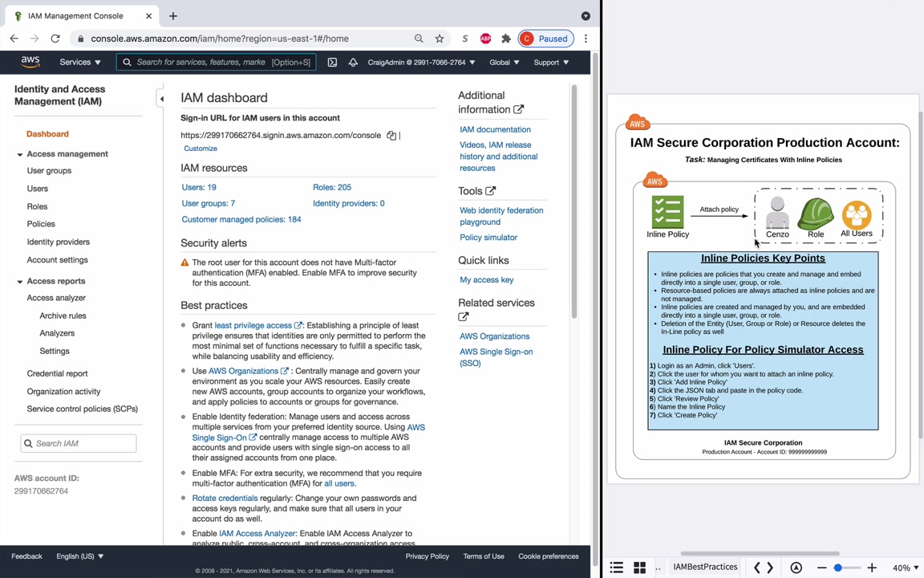Viewport: 924px width, 578px height.
Task: Click the Customize sign-in URL link
Action: [x=201, y=149]
